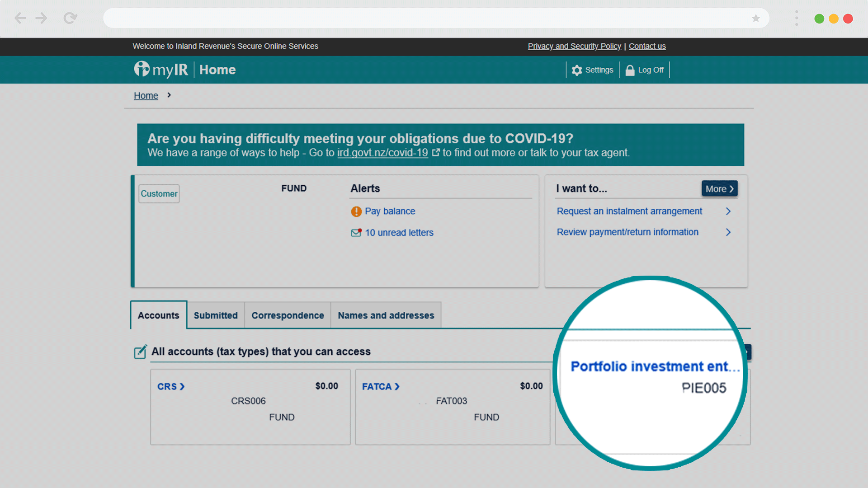
Task: Click the myIR logo
Action: pos(161,70)
